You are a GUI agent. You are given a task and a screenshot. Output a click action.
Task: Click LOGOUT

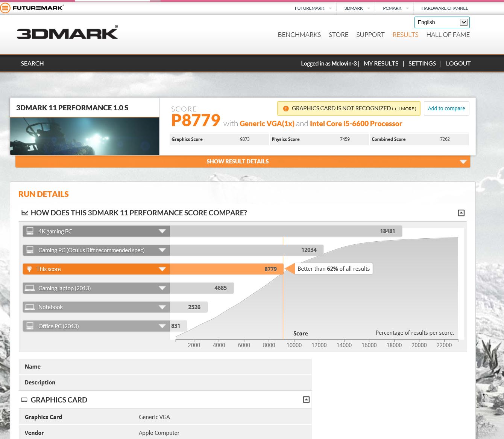[458, 63]
